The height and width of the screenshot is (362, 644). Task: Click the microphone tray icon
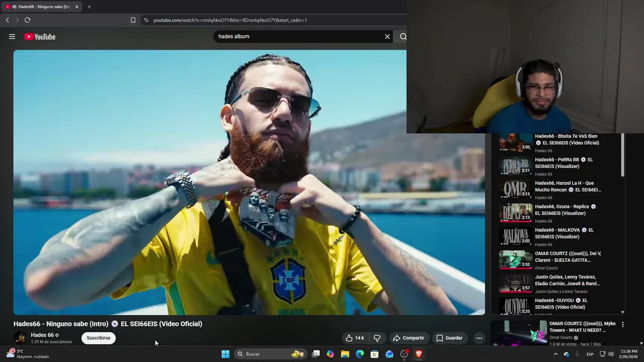pyautogui.click(x=577, y=354)
